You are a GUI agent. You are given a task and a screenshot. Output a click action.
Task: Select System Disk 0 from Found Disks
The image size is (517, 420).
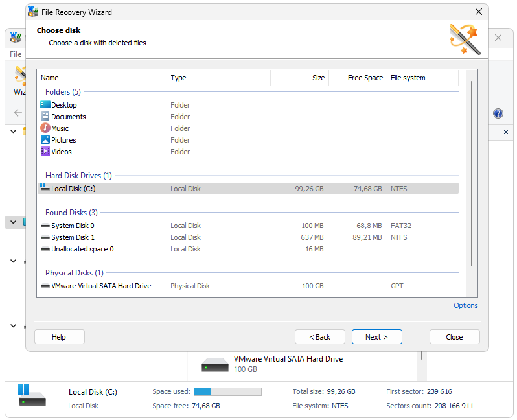click(x=73, y=226)
